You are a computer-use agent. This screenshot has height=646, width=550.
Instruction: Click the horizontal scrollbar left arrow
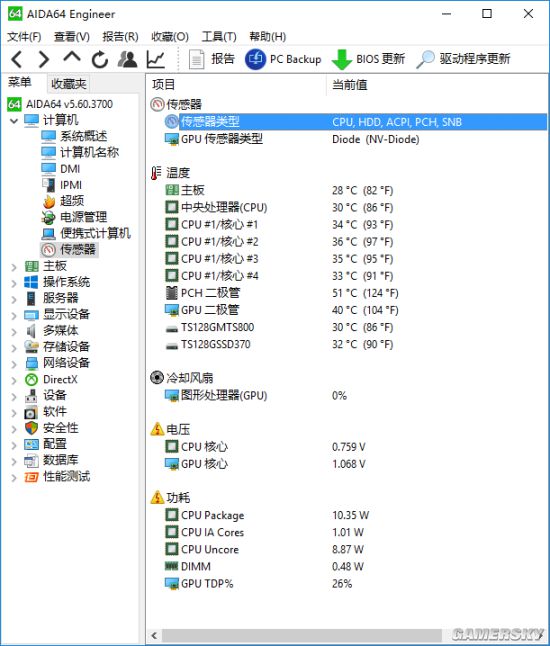click(x=154, y=635)
